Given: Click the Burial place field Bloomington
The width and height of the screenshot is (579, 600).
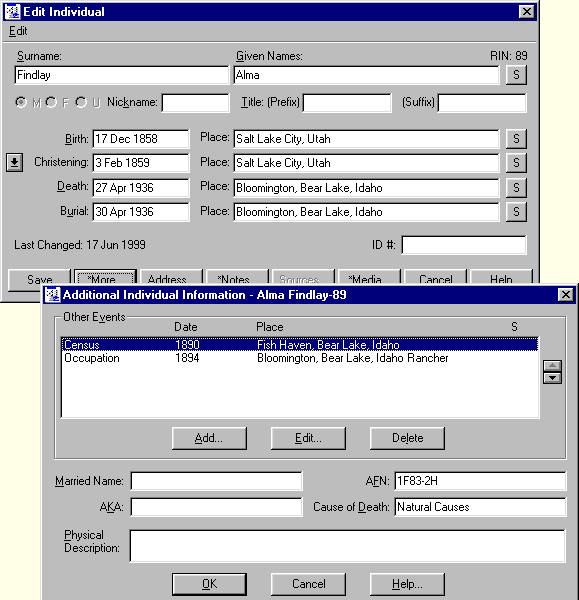Looking at the screenshot, I should [367, 212].
